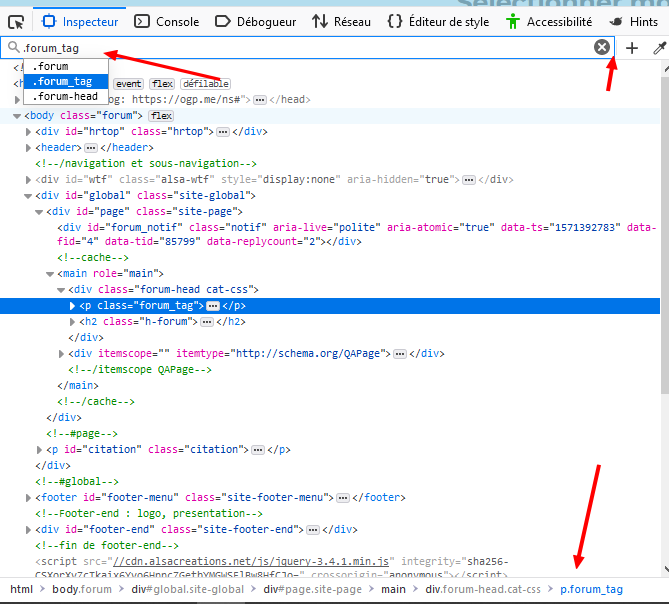The width and height of the screenshot is (669, 604).
Task: Open ellipsis of div#hrtop
Action: (x=223, y=132)
